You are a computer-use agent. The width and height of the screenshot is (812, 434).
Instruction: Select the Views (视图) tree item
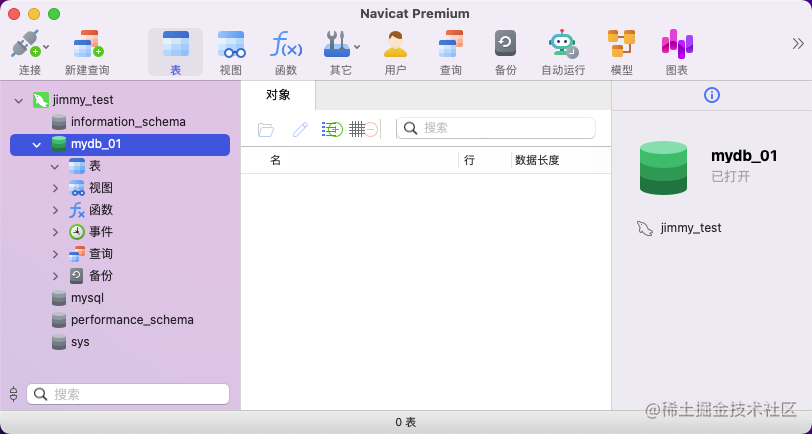click(91, 188)
